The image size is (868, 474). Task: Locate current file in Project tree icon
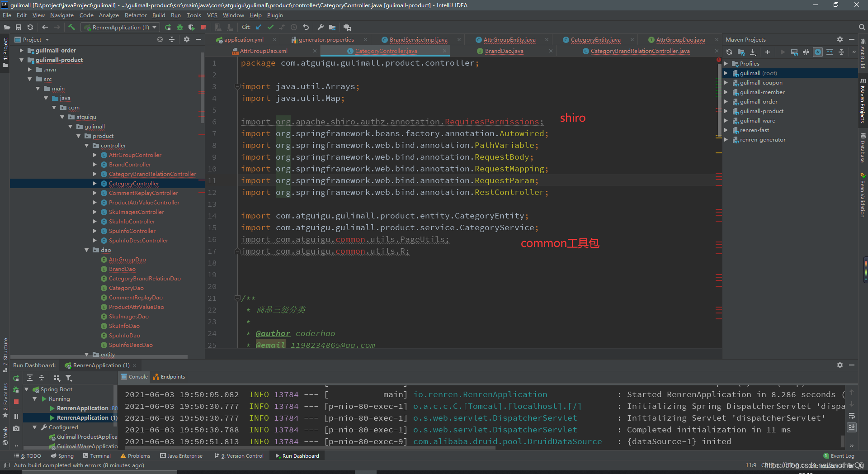(160, 40)
